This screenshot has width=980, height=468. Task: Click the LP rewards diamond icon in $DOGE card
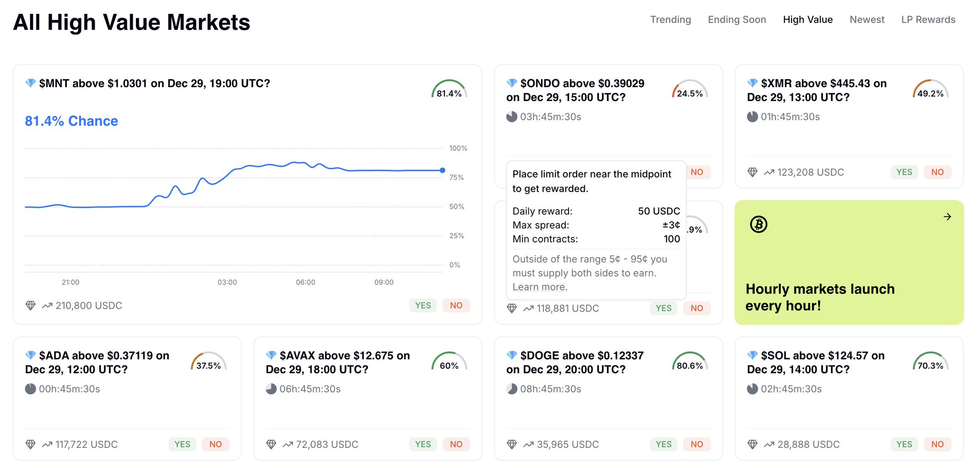coord(512,445)
